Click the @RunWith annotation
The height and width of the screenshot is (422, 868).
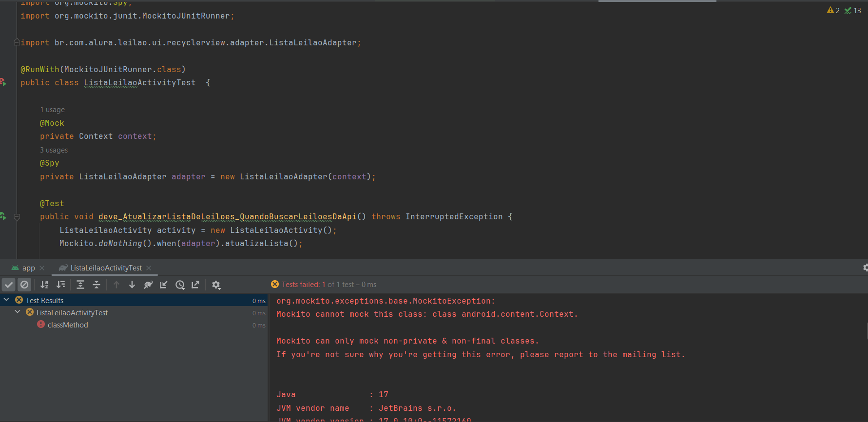click(39, 70)
